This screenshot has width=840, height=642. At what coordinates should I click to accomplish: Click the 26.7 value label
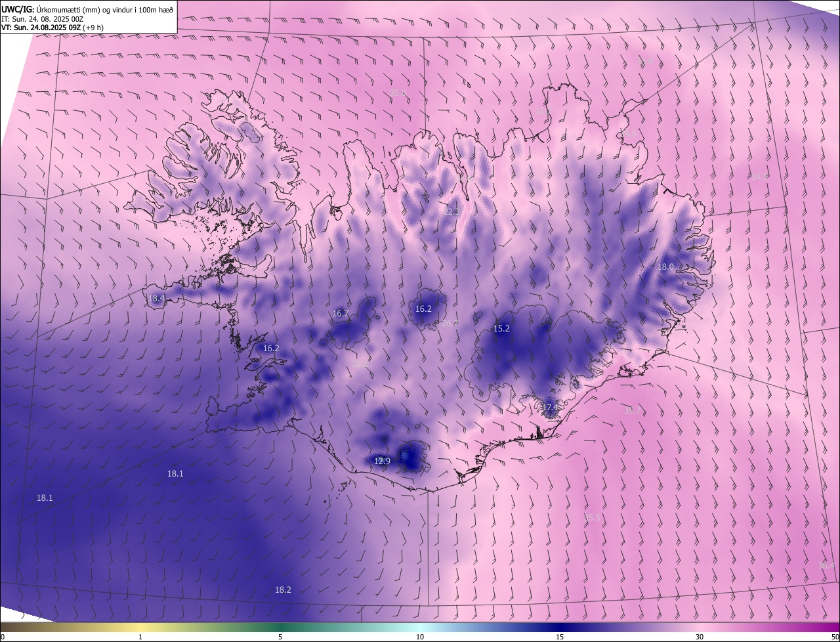tap(450, 324)
